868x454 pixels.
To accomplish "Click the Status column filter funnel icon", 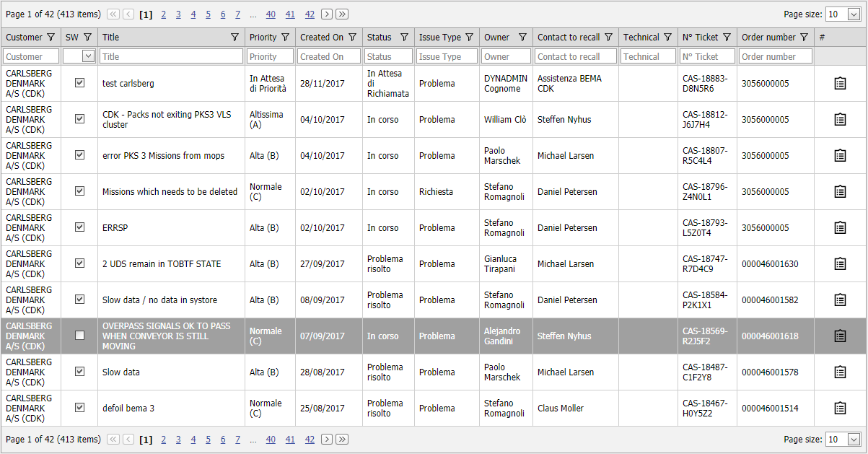I will (x=404, y=38).
